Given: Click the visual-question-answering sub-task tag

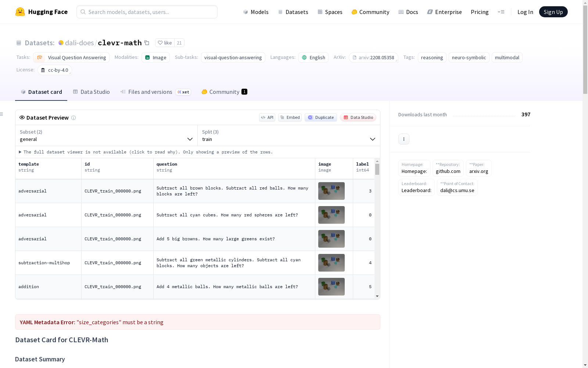Looking at the screenshot, I should (x=233, y=57).
